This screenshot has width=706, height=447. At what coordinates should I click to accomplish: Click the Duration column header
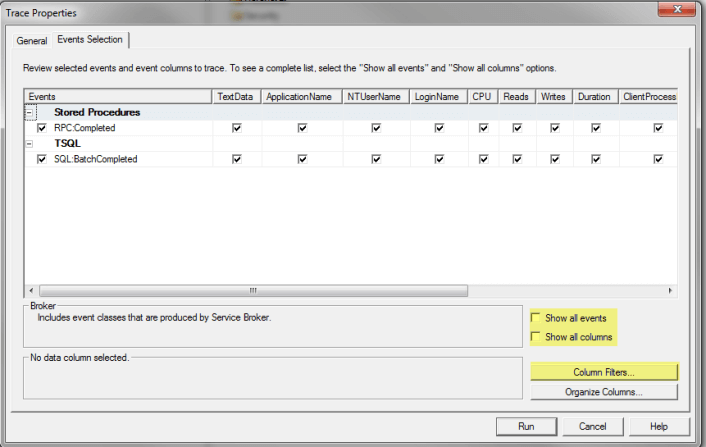point(596,97)
